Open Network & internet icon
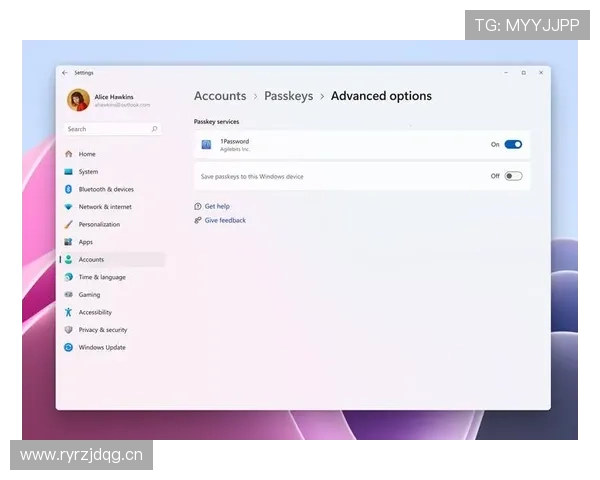The image size is (600, 480). coord(68,207)
